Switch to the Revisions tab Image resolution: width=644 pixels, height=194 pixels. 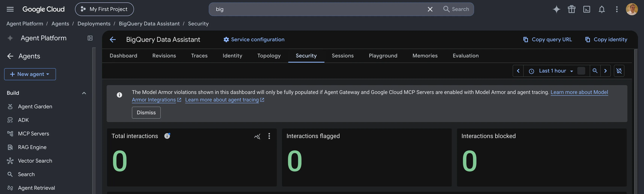[164, 56]
